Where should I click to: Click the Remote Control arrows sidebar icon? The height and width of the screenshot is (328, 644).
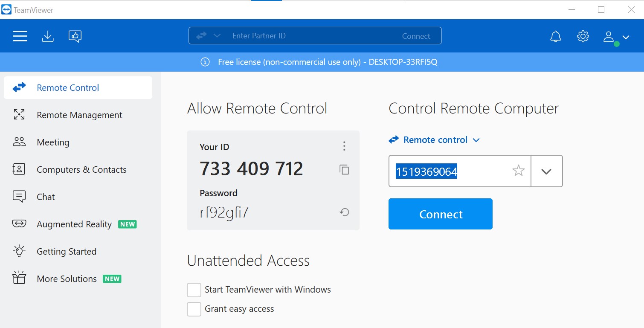click(19, 87)
